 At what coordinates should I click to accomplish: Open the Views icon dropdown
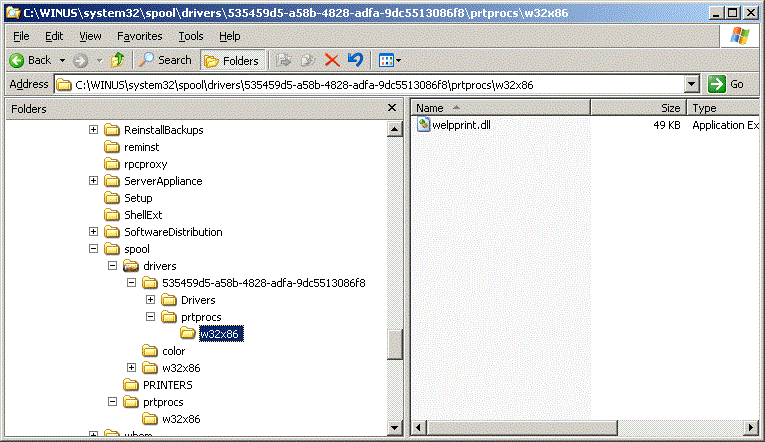pos(390,60)
